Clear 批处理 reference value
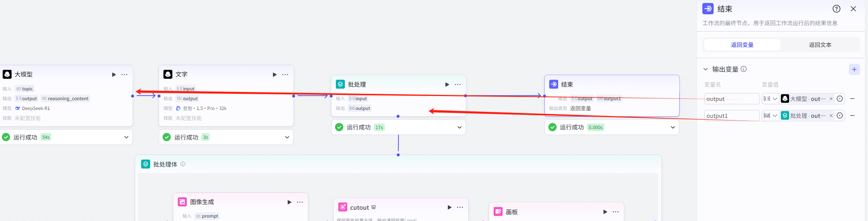 coord(831,116)
